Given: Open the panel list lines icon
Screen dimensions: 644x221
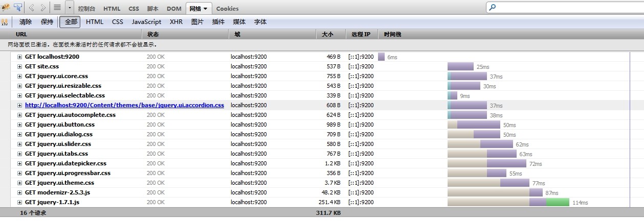Looking at the screenshot, I should click(x=57, y=8).
